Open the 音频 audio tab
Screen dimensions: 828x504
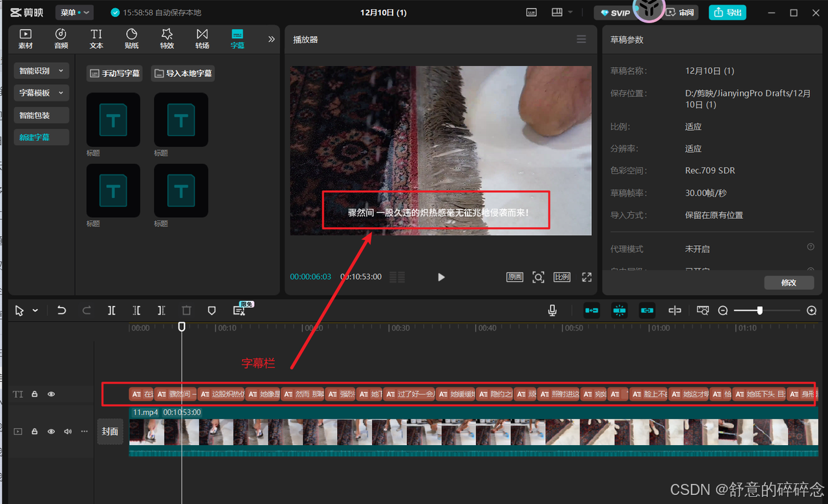pos(61,39)
